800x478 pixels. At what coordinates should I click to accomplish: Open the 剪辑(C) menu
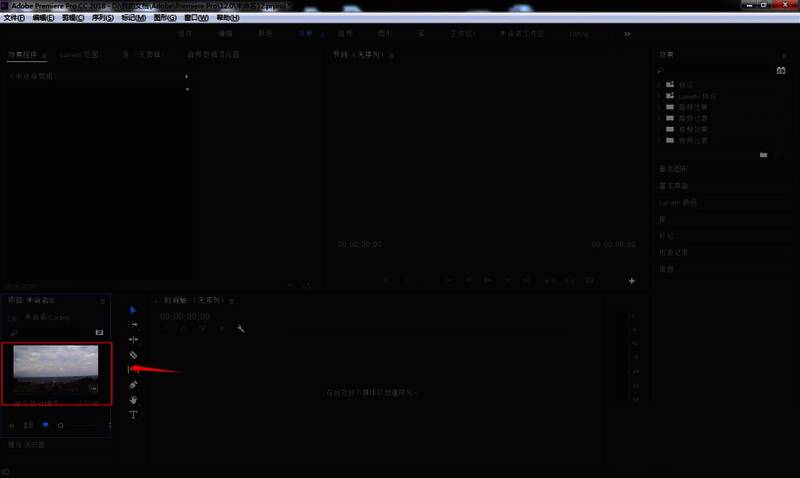(x=73, y=18)
